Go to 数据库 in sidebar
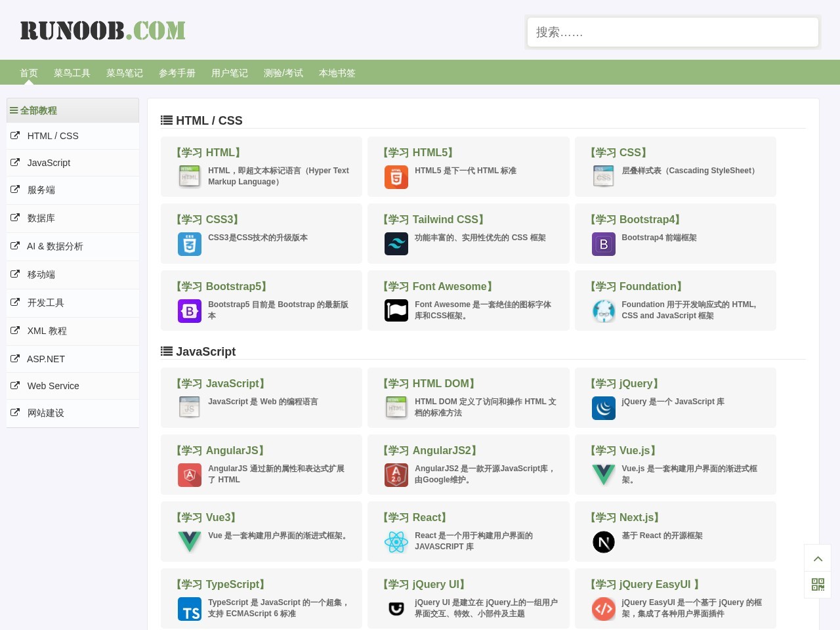The width and height of the screenshot is (840, 630). 41,218
